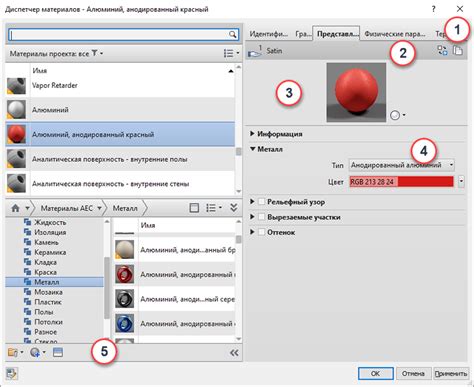This screenshot has width=474, height=387.
Task: Select Аналитическая поверхность - внутренние полы
Action: [x=120, y=159]
